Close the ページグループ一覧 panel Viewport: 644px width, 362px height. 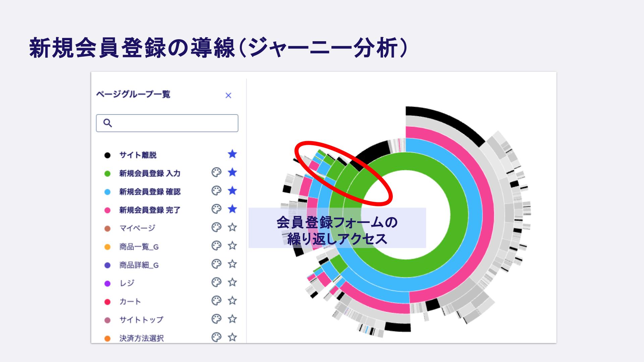point(229,96)
